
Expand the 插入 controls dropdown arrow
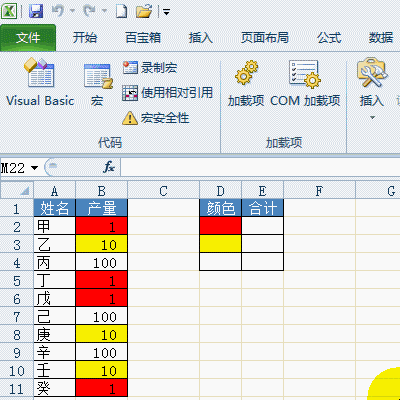click(372, 117)
